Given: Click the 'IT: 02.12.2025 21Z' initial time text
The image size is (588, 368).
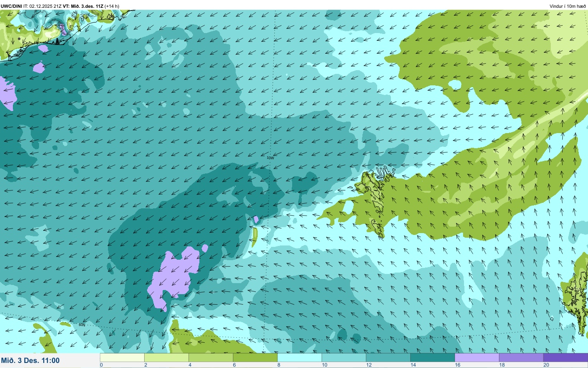Looking at the screenshot, I should [42, 6].
